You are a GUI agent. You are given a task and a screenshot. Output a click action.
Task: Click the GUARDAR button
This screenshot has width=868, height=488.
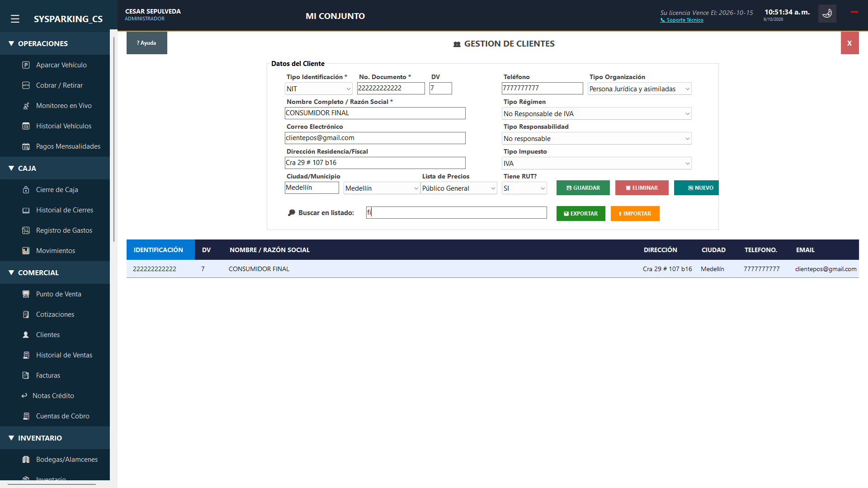[x=583, y=188]
